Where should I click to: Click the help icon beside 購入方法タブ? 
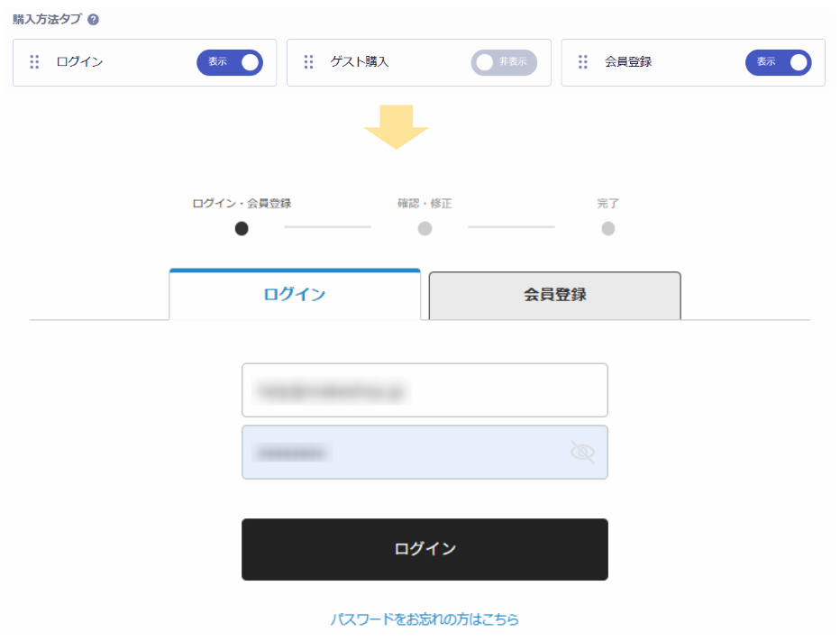point(94,19)
